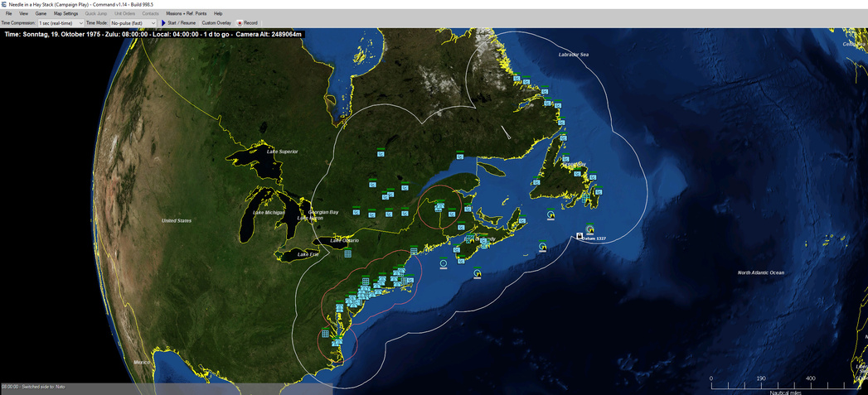Click the grid facility icon near the Virginia coast
Image resolution: width=868 pixels, height=395 pixels.
point(325,333)
